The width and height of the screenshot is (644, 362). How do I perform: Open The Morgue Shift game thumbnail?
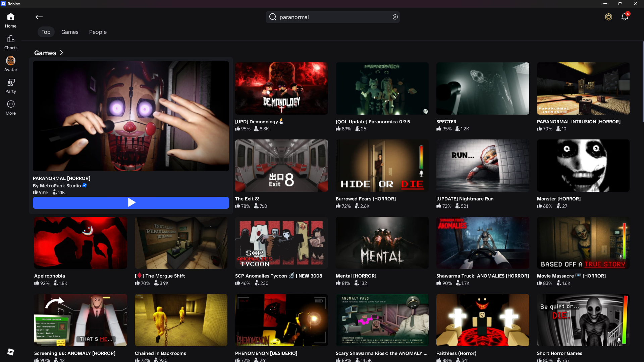181,243
